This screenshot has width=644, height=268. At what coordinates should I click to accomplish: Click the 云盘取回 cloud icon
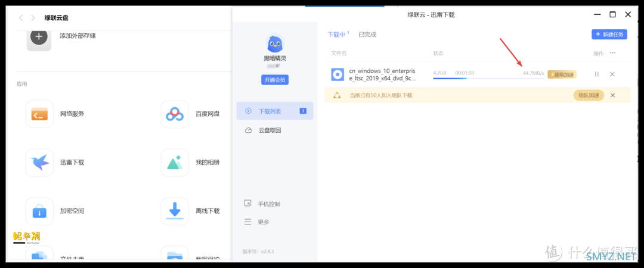click(x=248, y=130)
